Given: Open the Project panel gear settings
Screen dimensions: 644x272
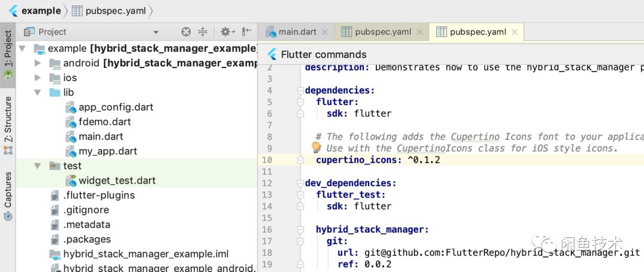Looking at the screenshot, I should 227,32.
